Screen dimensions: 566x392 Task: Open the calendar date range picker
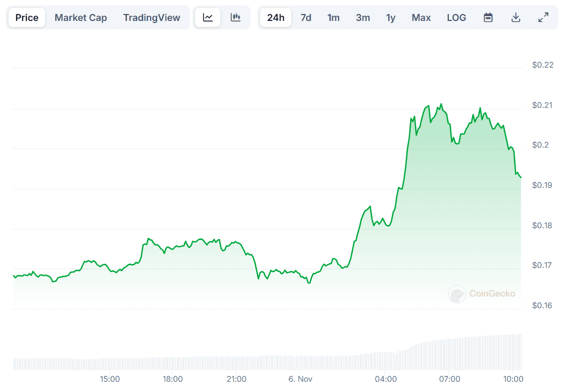[488, 18]
